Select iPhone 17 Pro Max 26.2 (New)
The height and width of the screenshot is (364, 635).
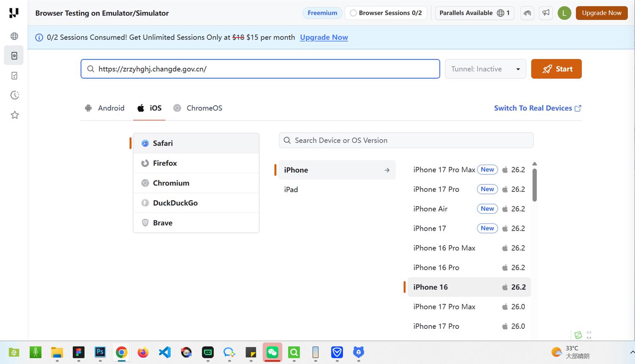click(469, 170)
